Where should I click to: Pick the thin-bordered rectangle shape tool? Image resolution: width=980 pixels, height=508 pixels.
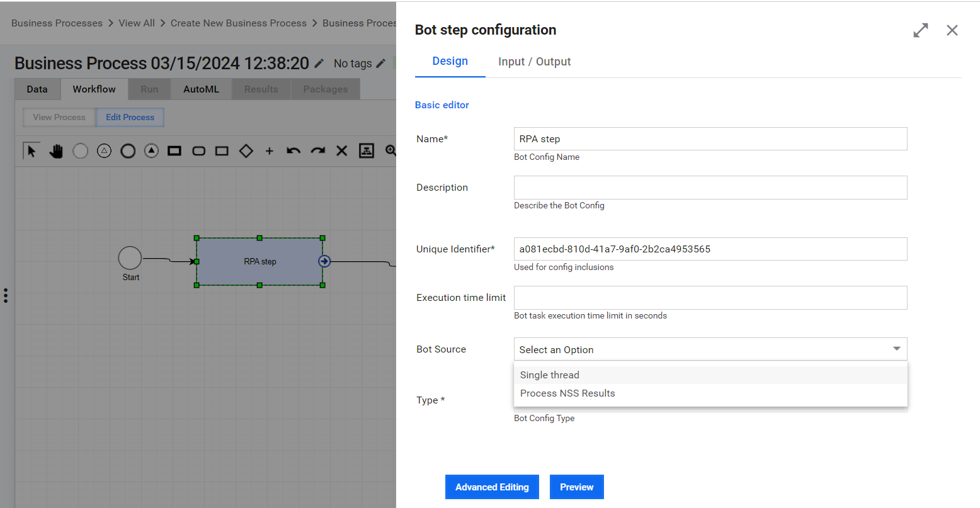pyautogui.click(x=222, y=151)
